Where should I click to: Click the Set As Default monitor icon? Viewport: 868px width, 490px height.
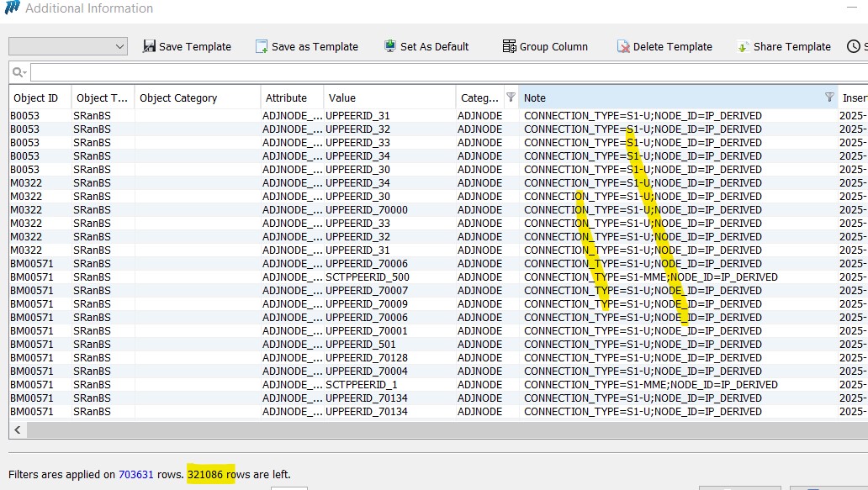click(x=390, y=46)
